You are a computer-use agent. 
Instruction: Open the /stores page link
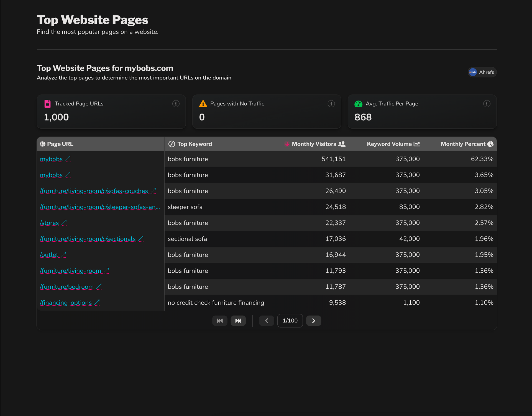[x=53, y=223]
